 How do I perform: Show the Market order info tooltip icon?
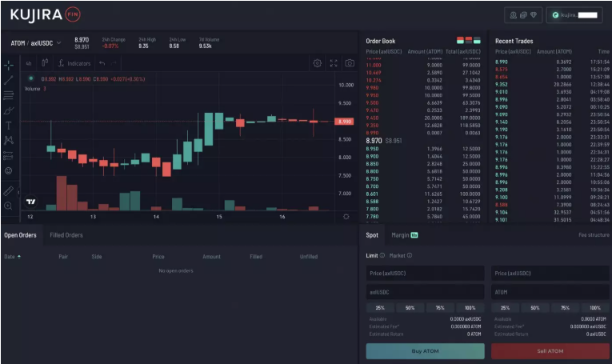pyautogui.click(x=410, y=255)
